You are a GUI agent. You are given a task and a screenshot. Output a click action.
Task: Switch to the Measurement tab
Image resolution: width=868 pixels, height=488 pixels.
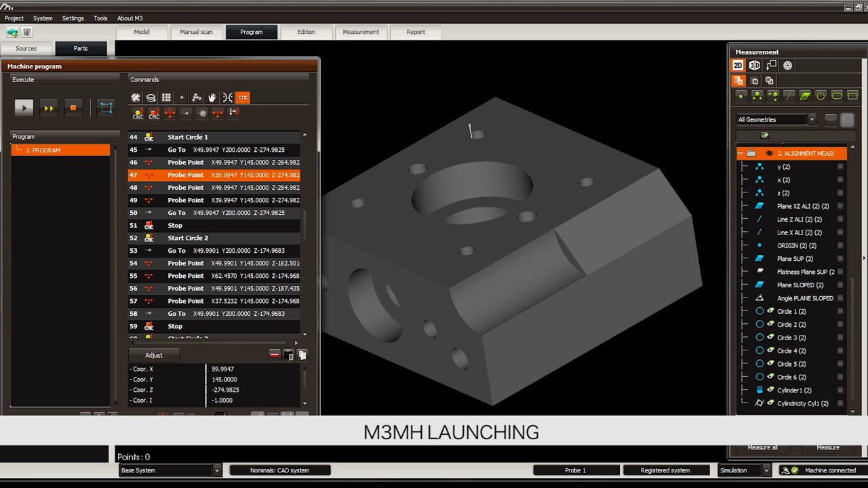[x=361, y=32]
